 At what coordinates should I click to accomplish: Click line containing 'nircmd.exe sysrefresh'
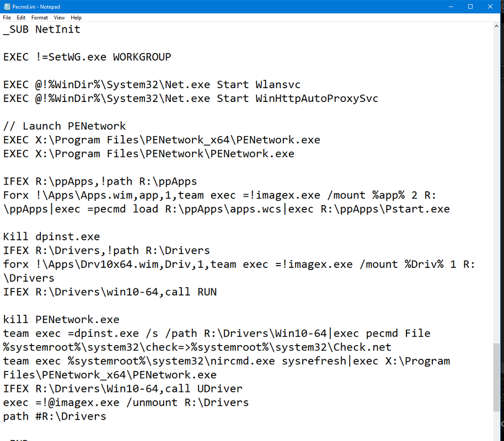pyautogui.click(x=227, y=361)
